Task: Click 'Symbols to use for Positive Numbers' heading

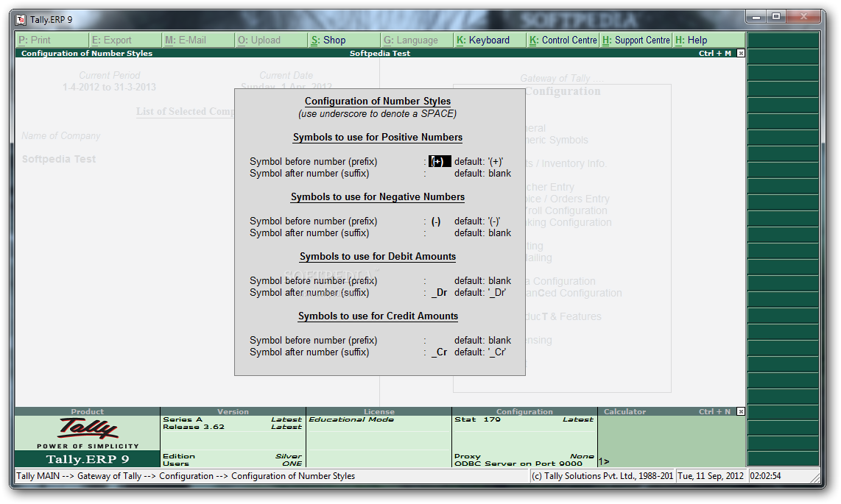Action: point(378,137)
